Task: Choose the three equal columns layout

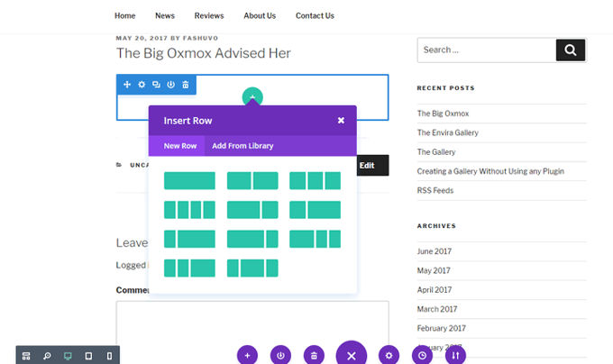Action: 316,181
